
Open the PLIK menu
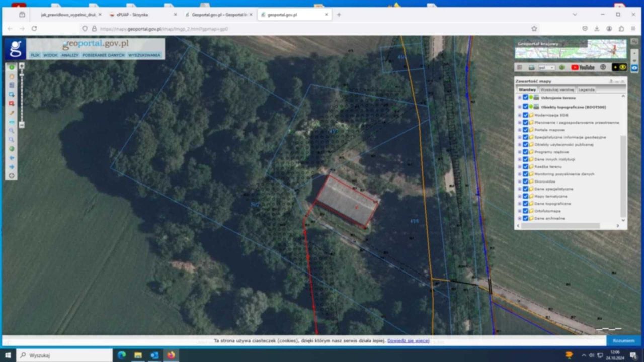(x=35, y=55)
